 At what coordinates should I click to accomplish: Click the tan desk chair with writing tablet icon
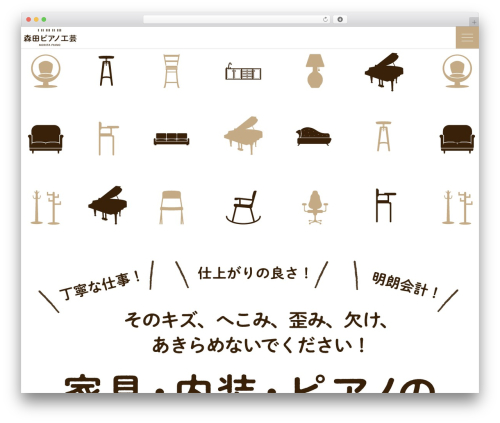(x=108, y=138)
